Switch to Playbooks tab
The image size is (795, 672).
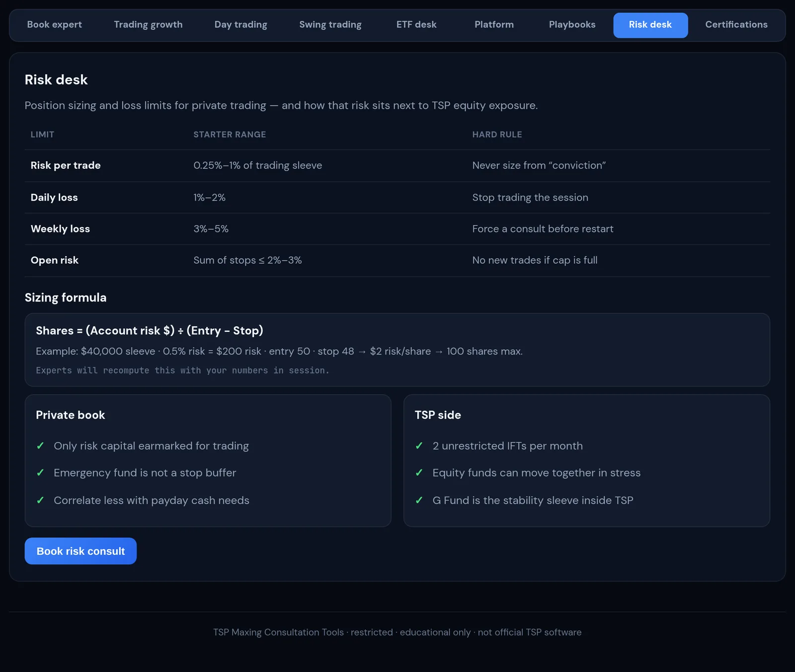[572, 25]
